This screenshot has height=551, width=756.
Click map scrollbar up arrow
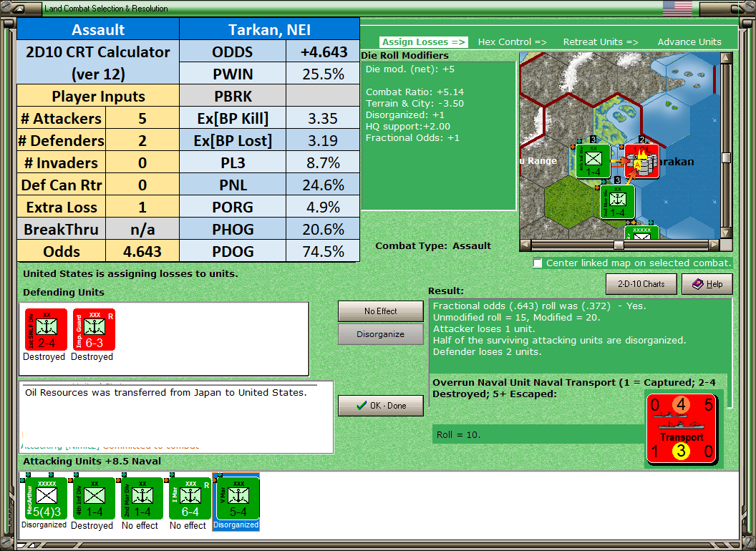pos(726,58)
